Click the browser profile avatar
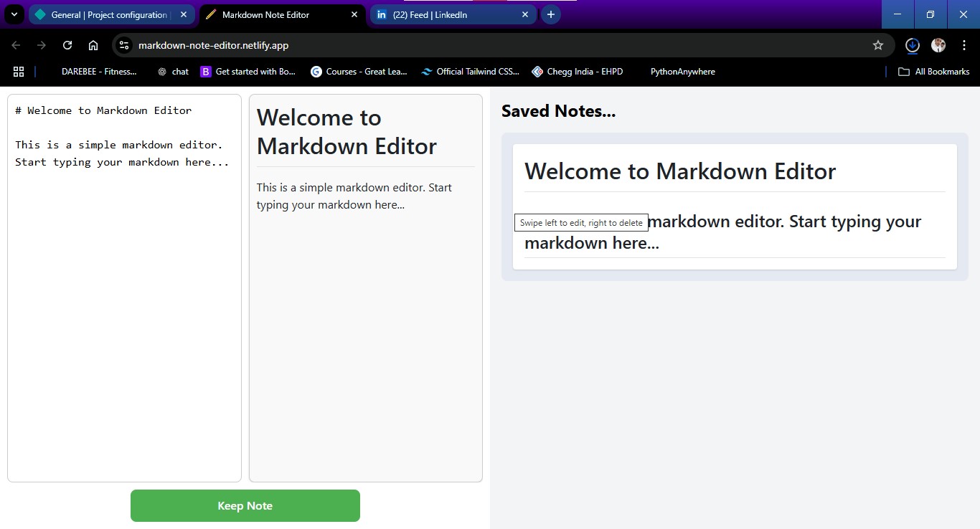Image resolution: width=980 pixels, height=529 pixels. [x=938, y=44]
